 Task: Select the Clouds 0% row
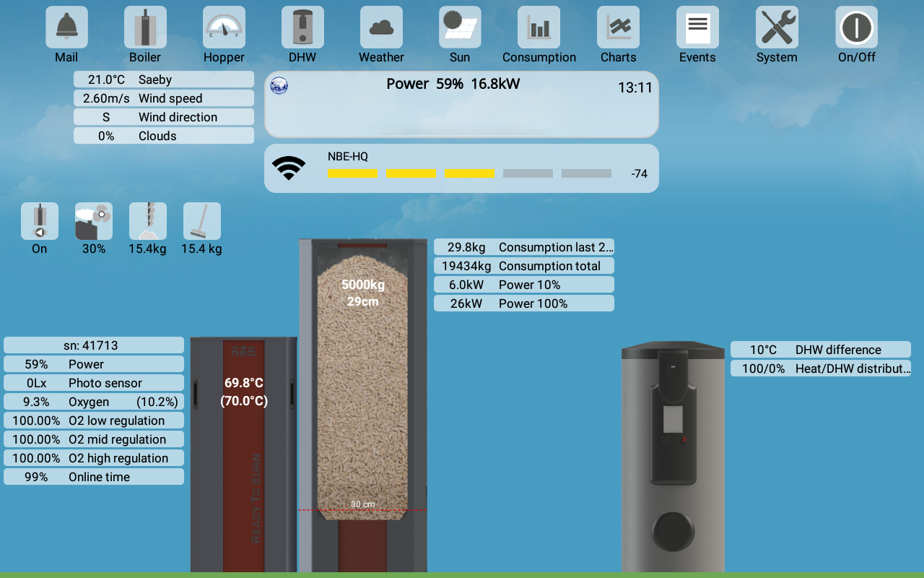coord(164,136)
